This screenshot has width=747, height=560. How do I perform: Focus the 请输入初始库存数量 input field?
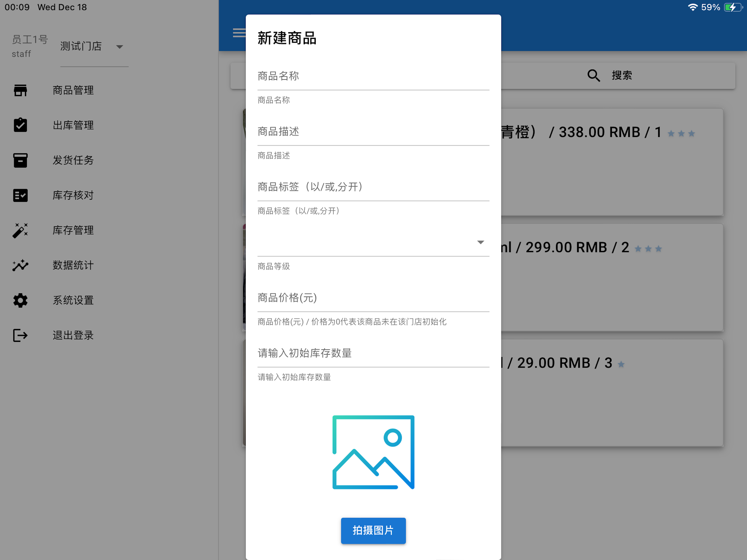(x=373, y=353)
